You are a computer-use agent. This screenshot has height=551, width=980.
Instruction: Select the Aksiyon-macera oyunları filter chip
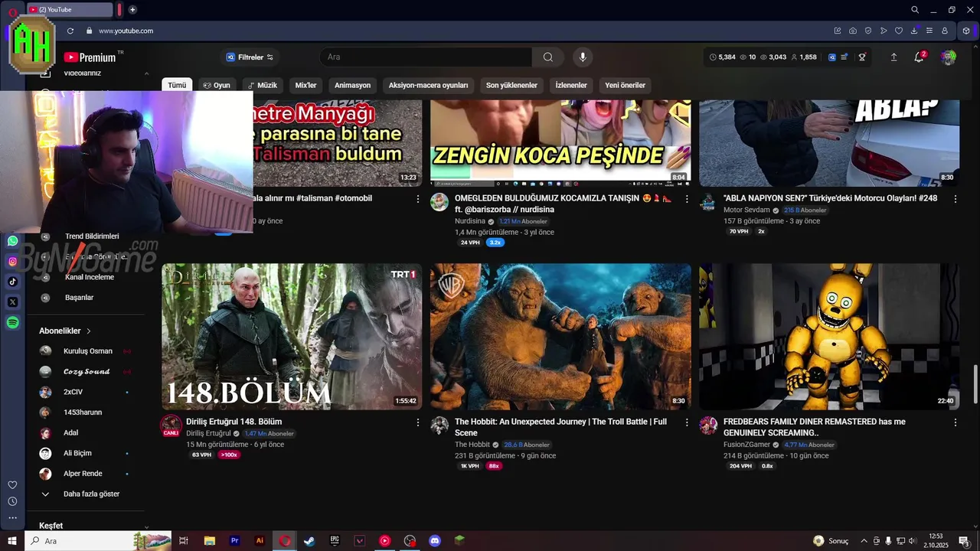pos(428,85)
